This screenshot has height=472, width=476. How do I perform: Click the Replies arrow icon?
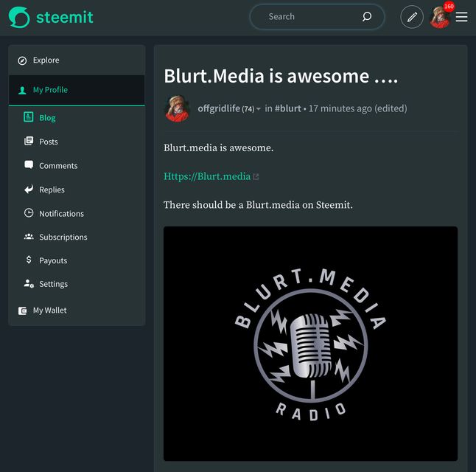coord(29,189)
